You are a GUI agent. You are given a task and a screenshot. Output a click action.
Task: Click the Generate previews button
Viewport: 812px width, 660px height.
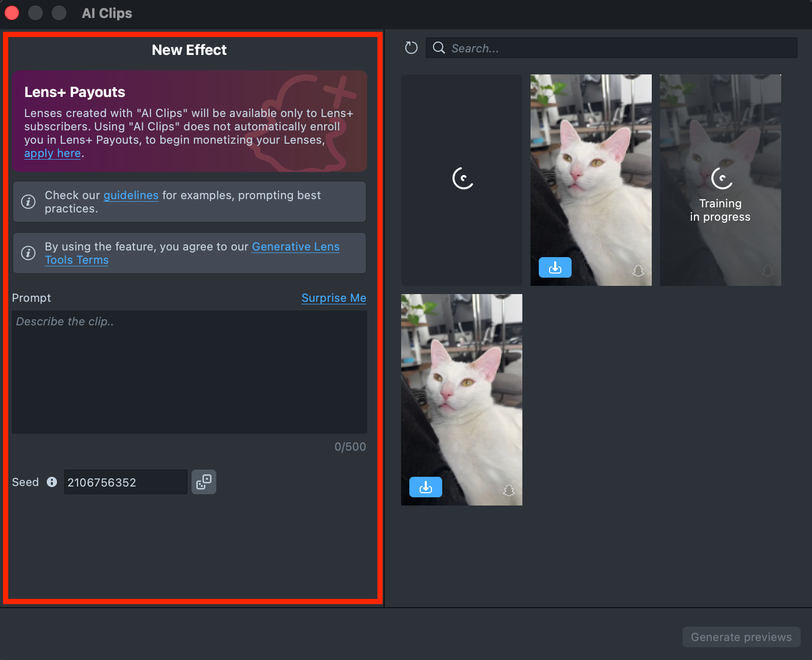tap(741, 637)
